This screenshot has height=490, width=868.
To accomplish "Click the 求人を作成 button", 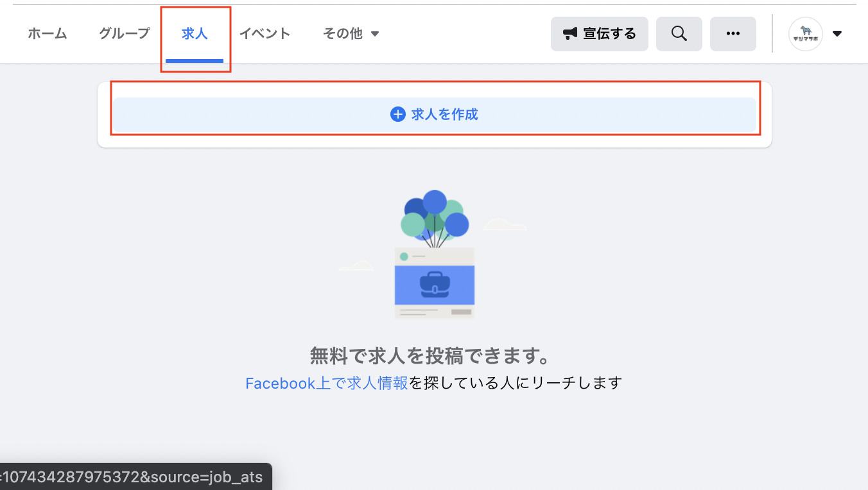I will [435, 115].
